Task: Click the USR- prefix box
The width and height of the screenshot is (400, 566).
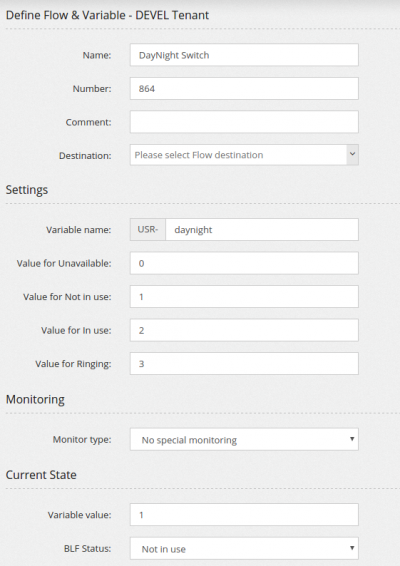Action: click(x=148, y=230)
